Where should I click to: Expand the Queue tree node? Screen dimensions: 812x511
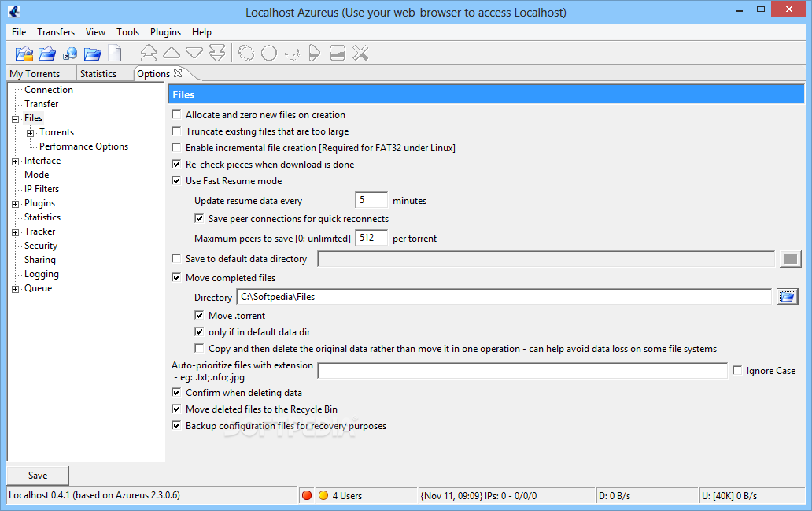tap(16, 289)
